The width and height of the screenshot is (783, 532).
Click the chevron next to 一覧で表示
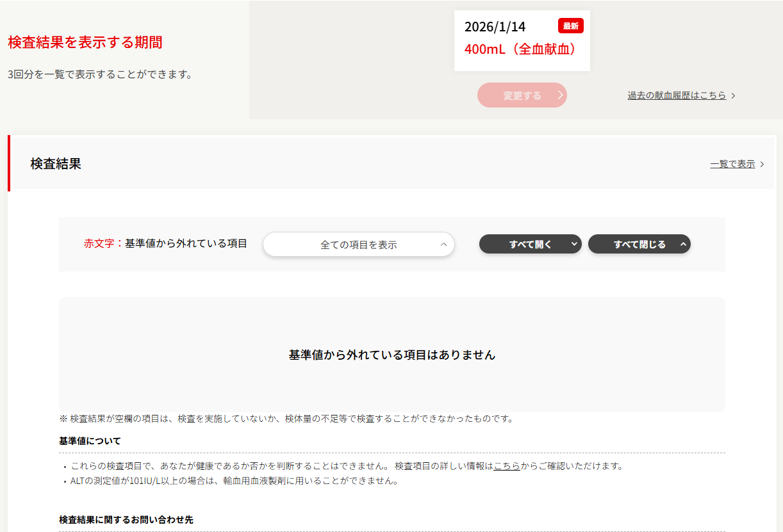[x=762, y=165]
